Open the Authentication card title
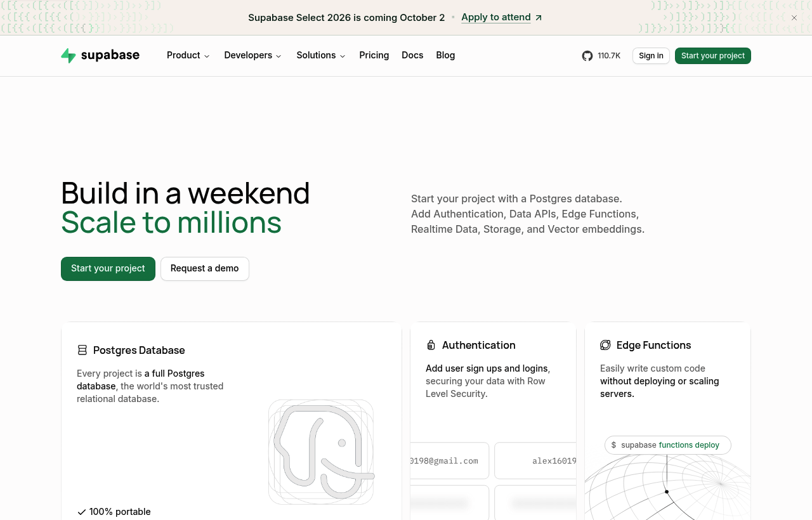Viewport: 812px width, 520px height. (479, 345)
